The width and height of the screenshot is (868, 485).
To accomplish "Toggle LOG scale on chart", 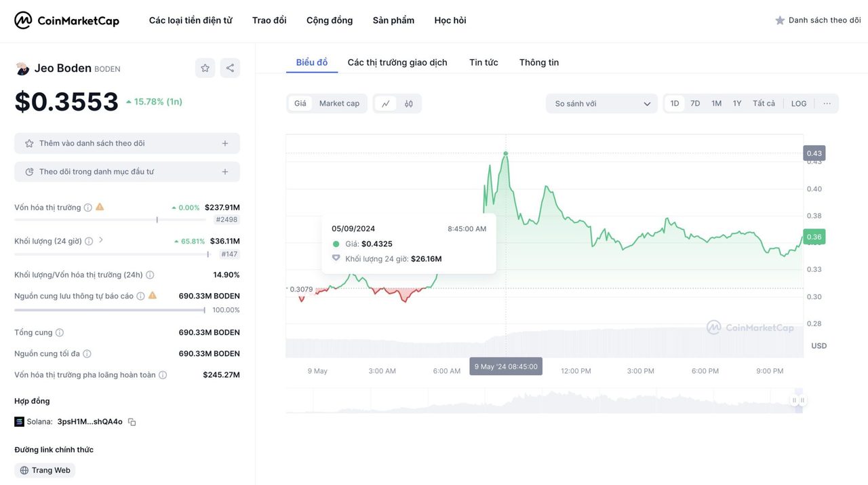I will [799, 104].
